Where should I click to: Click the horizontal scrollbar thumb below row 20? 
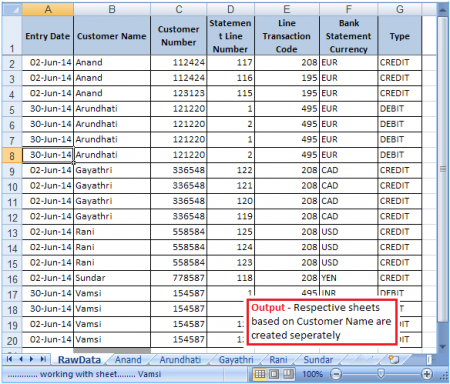pos(112,350)
